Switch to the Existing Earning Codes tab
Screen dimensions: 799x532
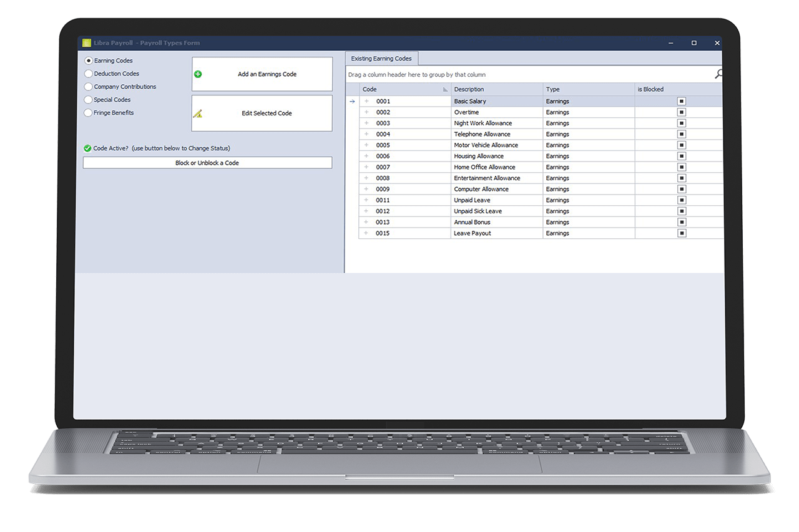(x=381, y=58)
